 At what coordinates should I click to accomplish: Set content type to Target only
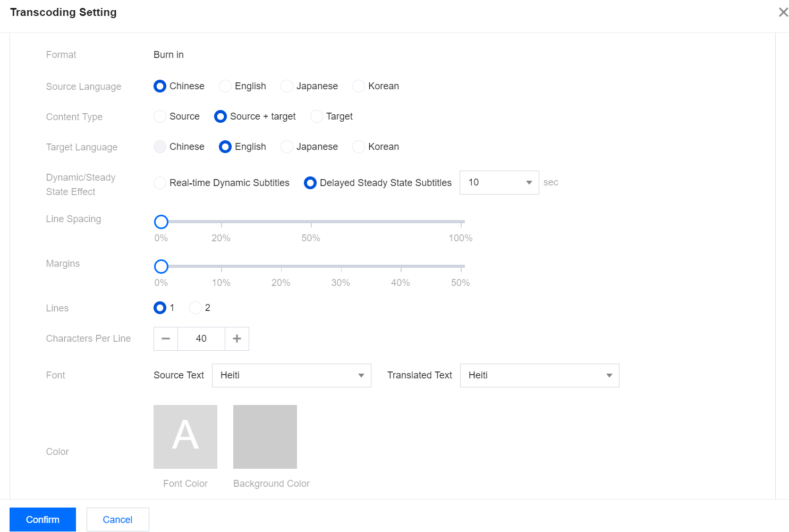[x=317, y=116]
